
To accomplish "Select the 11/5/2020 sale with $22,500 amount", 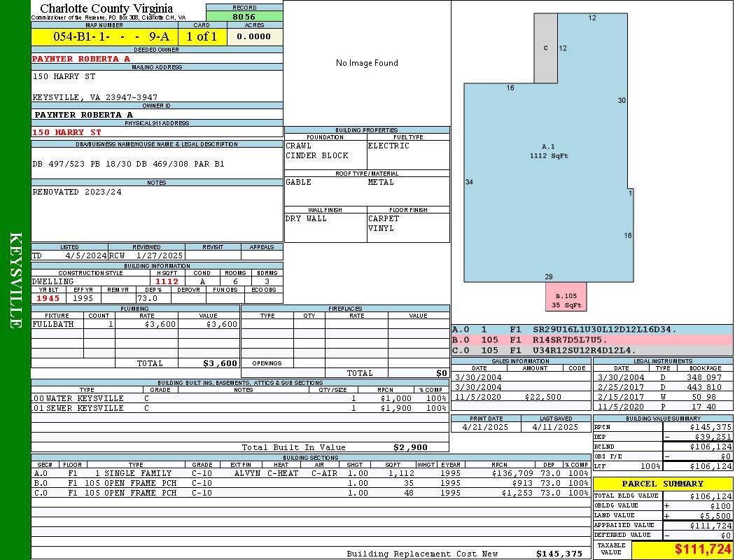I will (x=521, y=397).
